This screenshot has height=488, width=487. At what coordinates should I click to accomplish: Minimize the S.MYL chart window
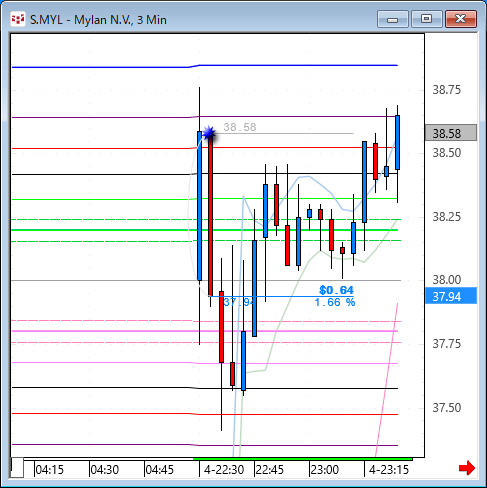[393, 19]
